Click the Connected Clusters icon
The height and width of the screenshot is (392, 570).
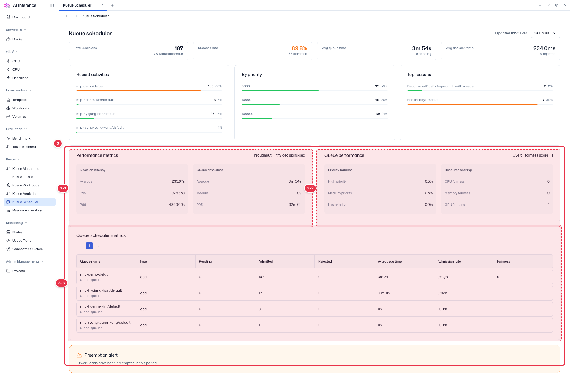pos(8,249)
